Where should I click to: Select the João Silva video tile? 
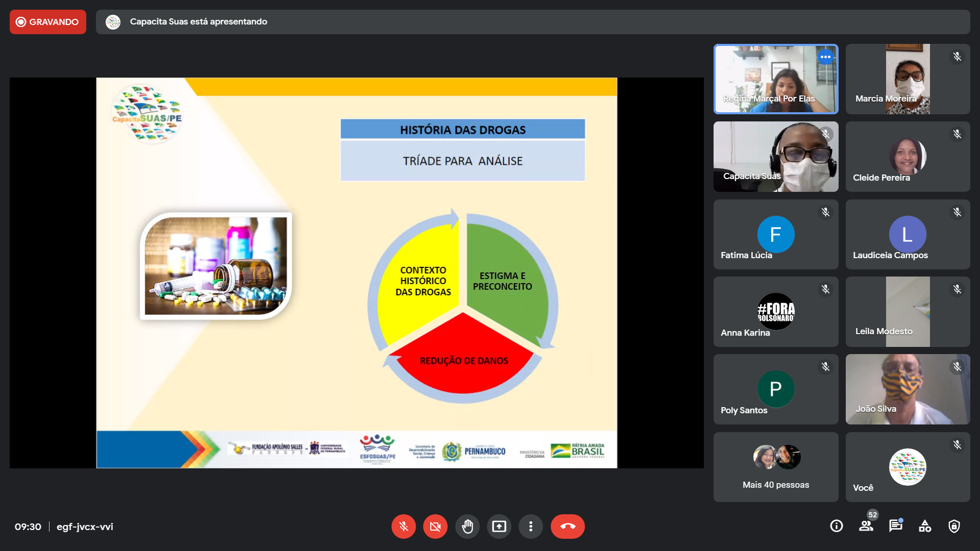pos(907,389)
